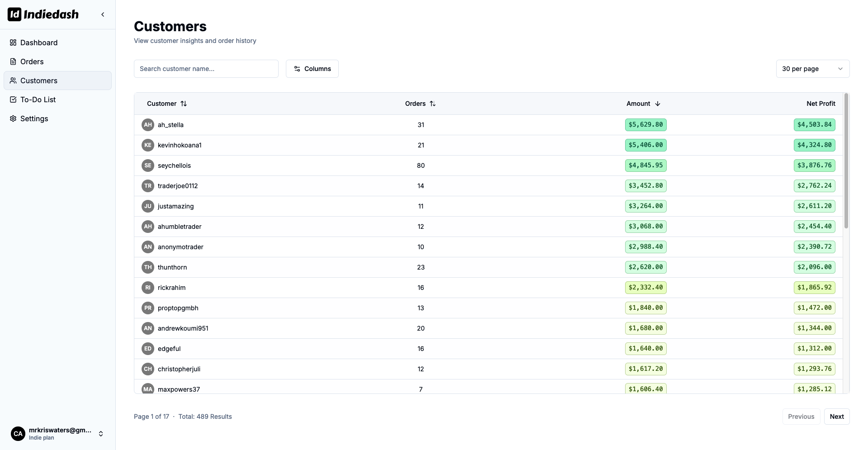Click the $3,452.80 amount badge
The height and width of the screenshot is (450, 868).
click(645, 186)
